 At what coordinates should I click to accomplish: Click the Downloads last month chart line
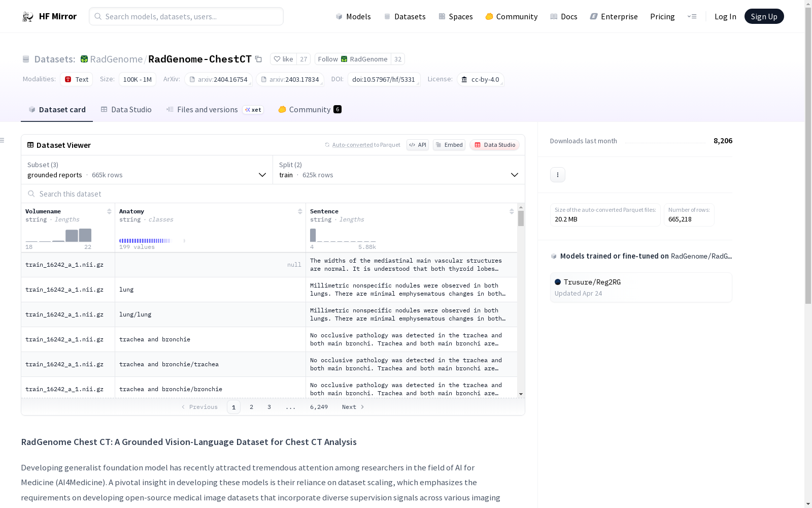(x=665, y=142)
